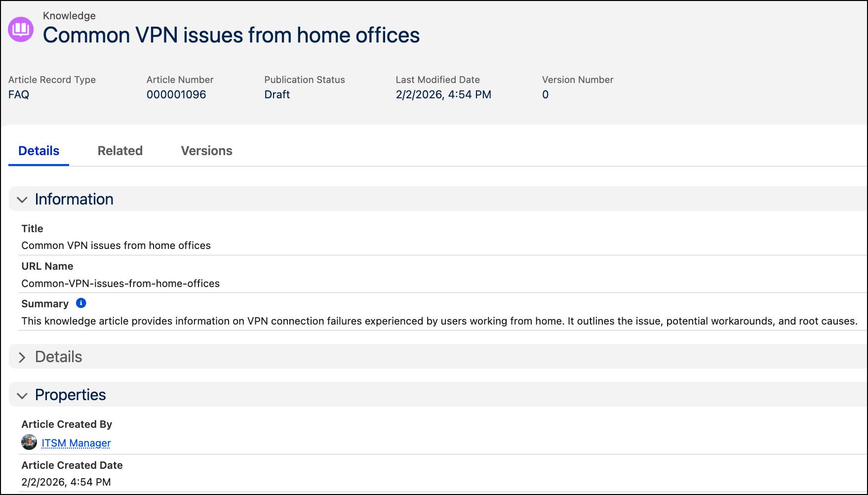
Task: Open the Versions tab
Action: click(206, 151)
